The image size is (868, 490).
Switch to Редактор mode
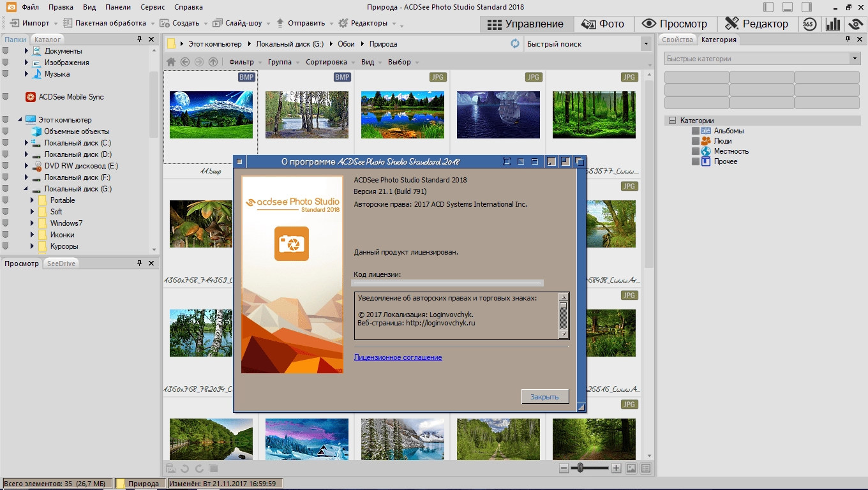pyautogui.click(x=758, y=24)
